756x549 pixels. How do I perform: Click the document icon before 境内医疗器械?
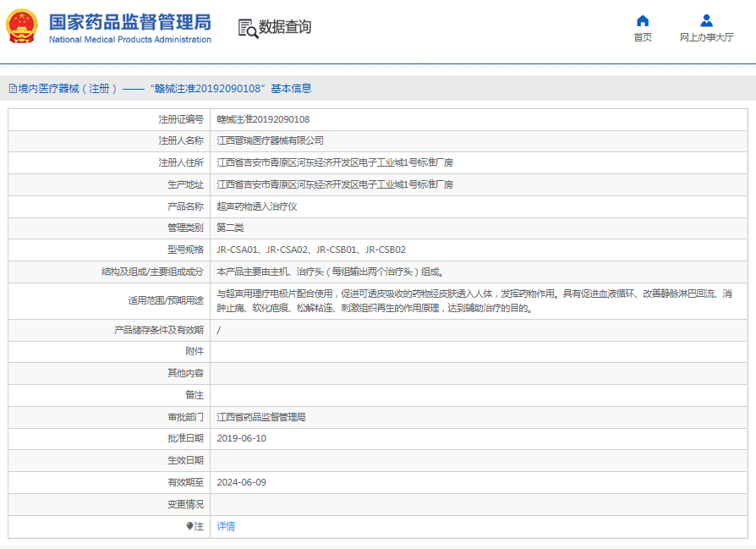coord(13,89)
